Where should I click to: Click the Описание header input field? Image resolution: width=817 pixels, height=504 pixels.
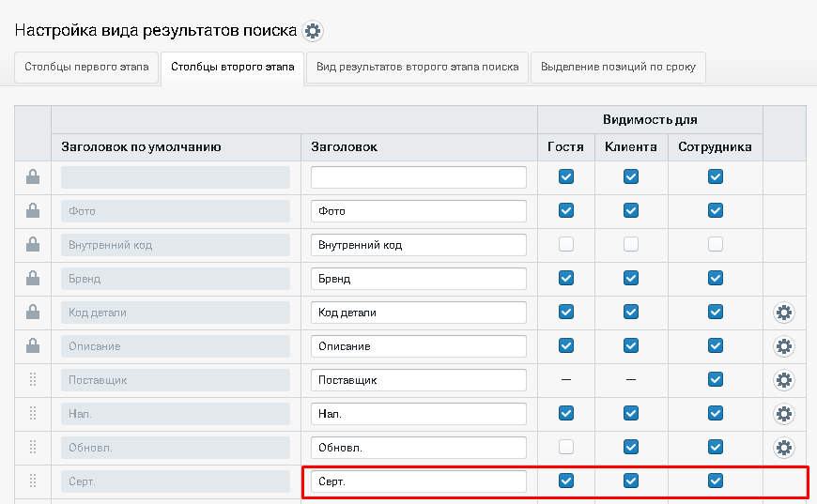419,346
